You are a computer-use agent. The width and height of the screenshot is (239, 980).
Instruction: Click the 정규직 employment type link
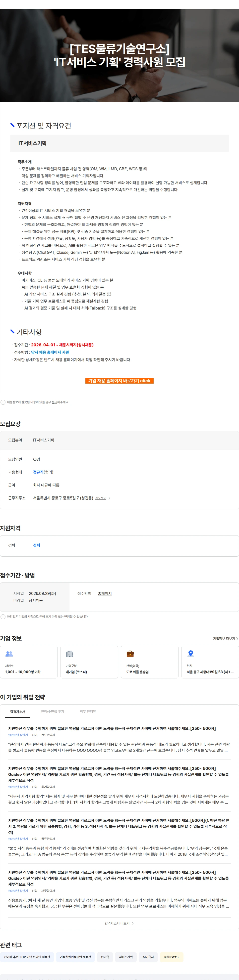[x=38, y=472]
